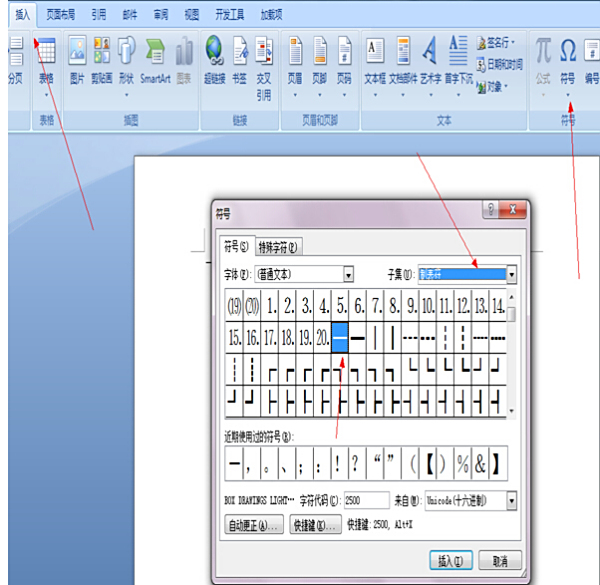Select the highlighted light horizontal line symbol

click(x=340, y=338)
